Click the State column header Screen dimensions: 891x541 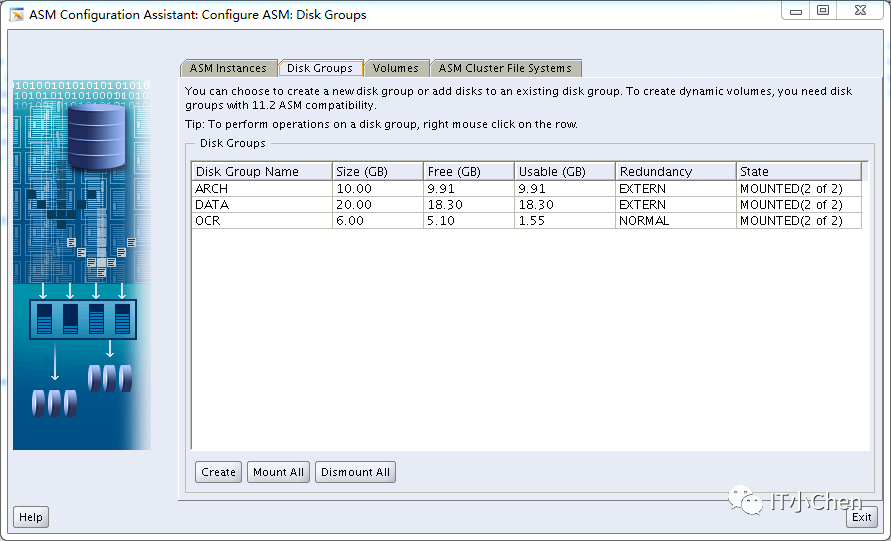pyautogui.click(x=799, y=172)
